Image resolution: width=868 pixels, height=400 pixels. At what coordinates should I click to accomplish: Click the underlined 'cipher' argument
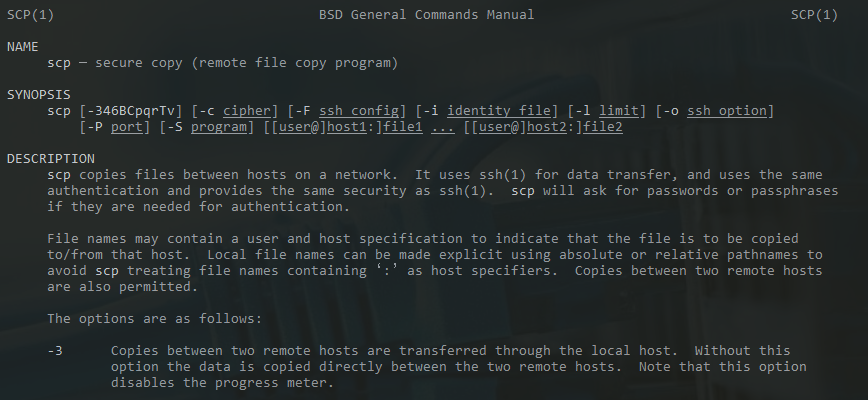pos(247,111)
